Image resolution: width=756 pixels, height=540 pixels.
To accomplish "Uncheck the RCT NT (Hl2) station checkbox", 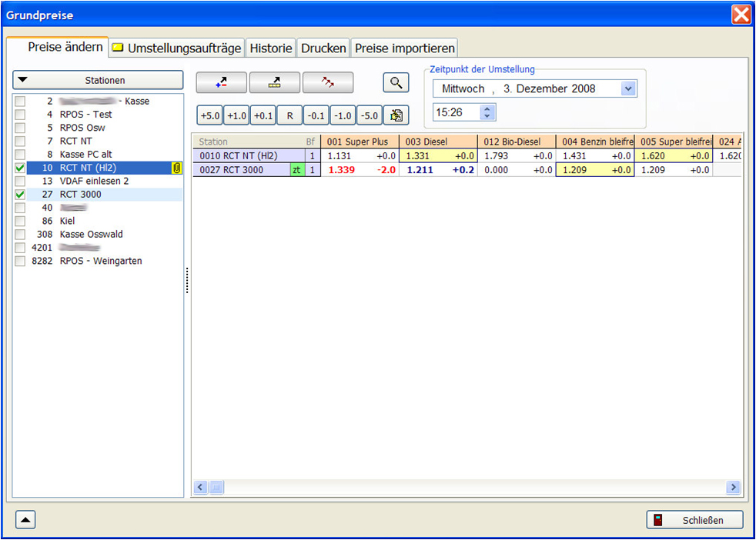I will click(20, 168).
